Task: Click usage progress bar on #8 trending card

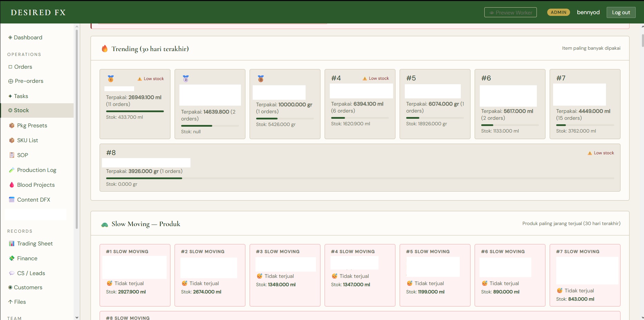Action: pyautogui.click(x=360, y=178)
